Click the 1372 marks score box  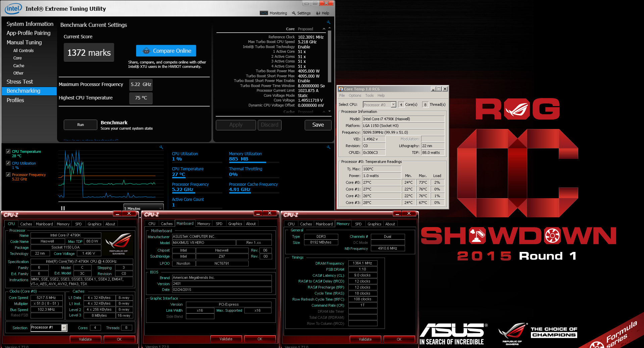click(89, 52)
